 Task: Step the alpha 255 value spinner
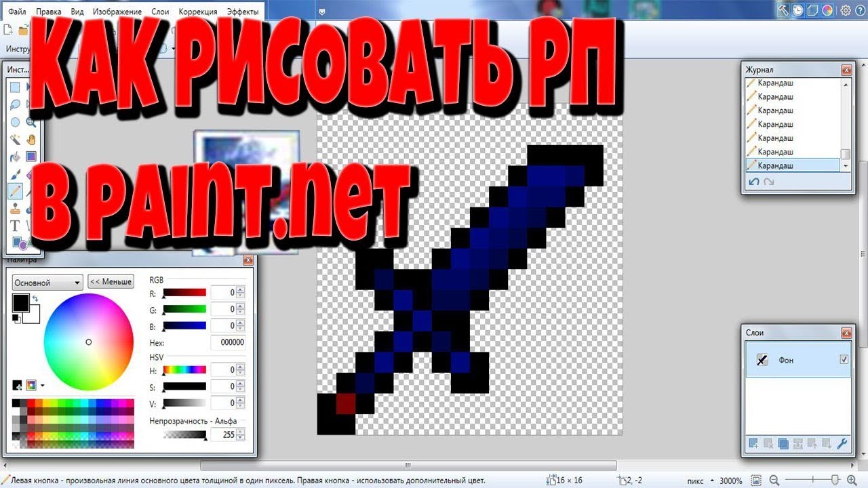[240, 434]
